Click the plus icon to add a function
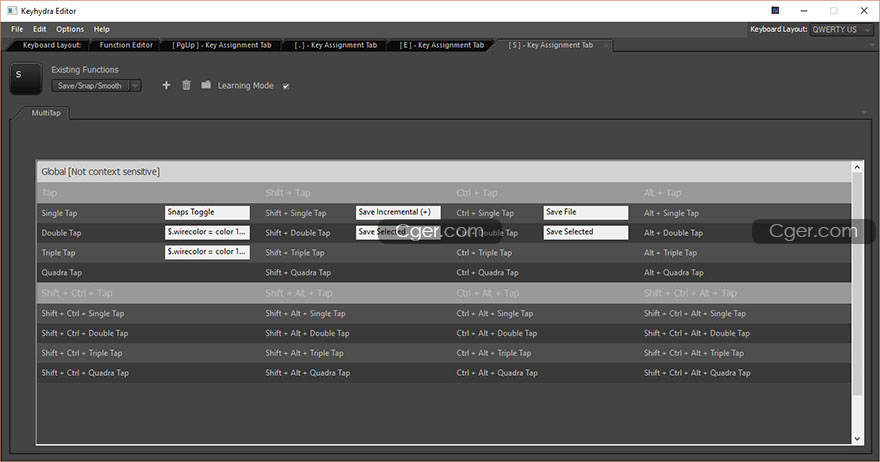The height and width of the screenshot is (462, 880). point(166,86)
